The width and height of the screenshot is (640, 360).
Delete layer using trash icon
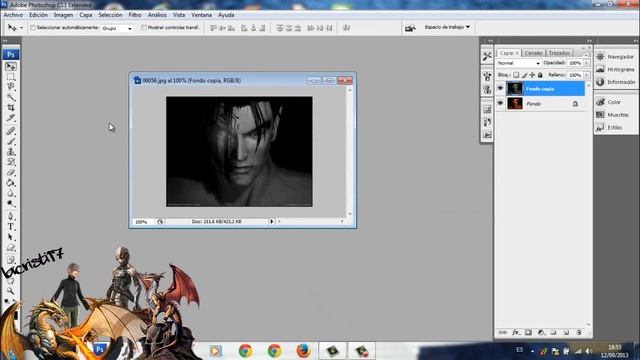[x=579, y=333]
